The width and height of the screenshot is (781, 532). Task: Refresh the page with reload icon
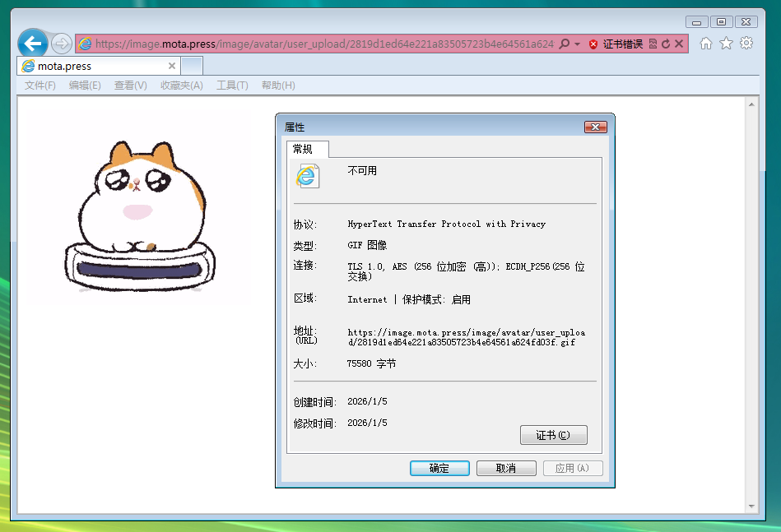666,44
